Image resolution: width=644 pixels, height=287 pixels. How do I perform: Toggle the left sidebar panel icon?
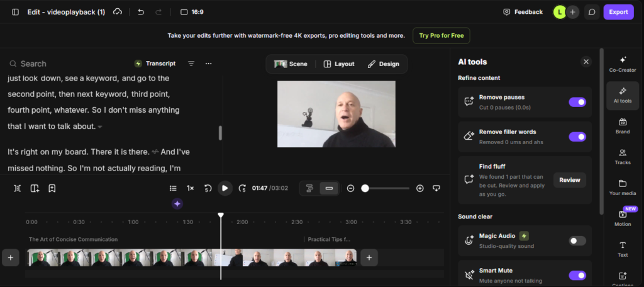pyautogui.click(x=15, y=12)
